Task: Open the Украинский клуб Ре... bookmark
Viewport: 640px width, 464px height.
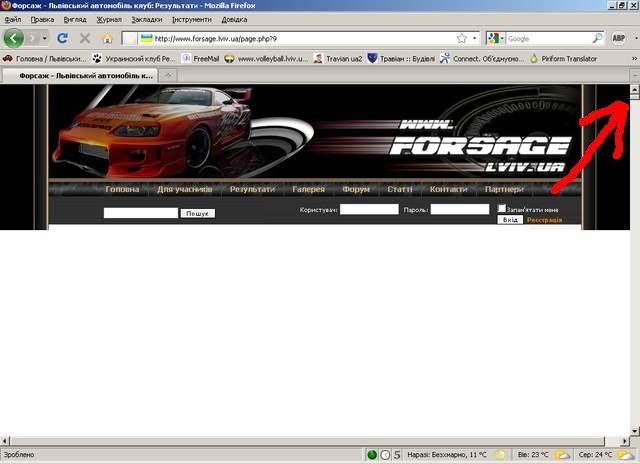Action: click(x=133, y=59)
